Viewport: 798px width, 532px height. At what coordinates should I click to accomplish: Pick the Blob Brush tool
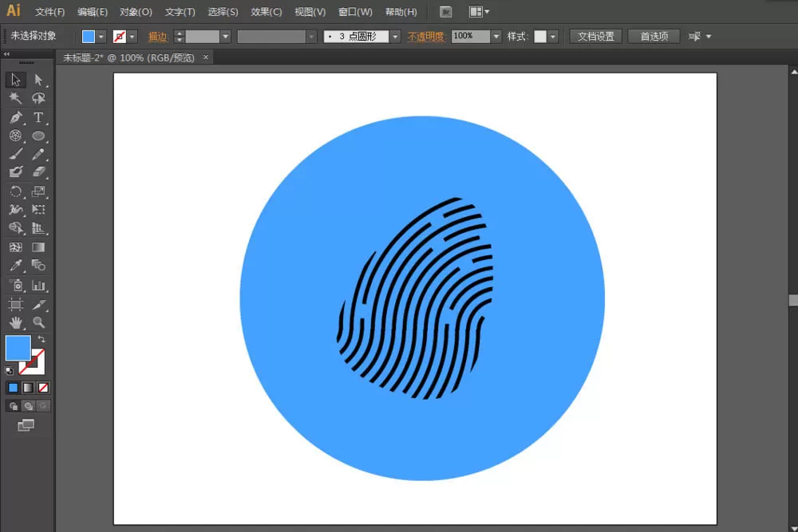tap(15, 172)
